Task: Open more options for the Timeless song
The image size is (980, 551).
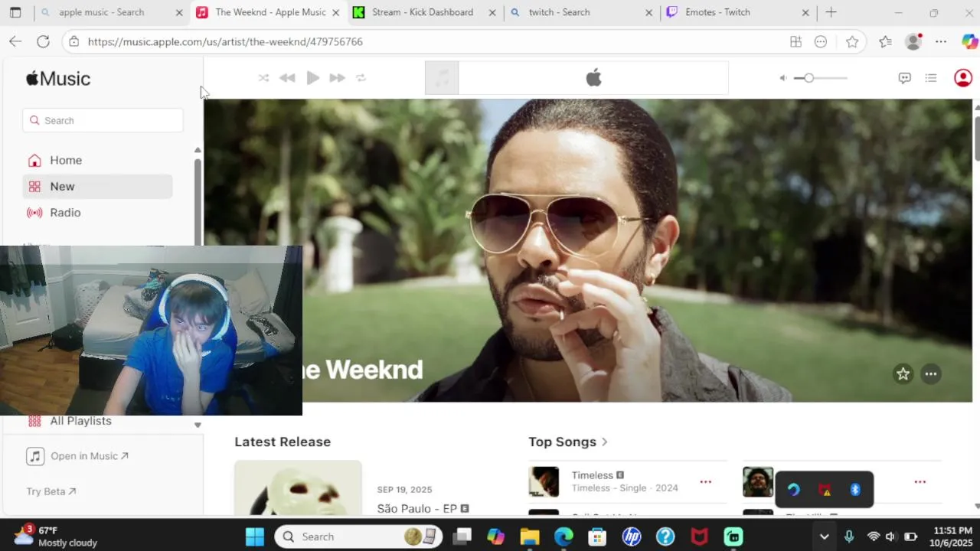Action: click(705, 482)
